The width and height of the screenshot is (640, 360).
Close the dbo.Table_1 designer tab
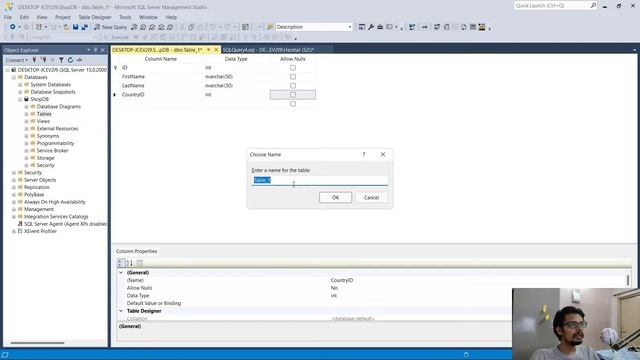tap(216, 50)
